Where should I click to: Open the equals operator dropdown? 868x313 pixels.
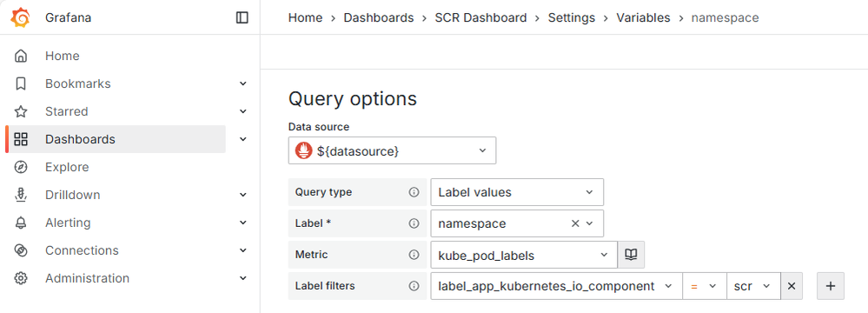(704, 286)
